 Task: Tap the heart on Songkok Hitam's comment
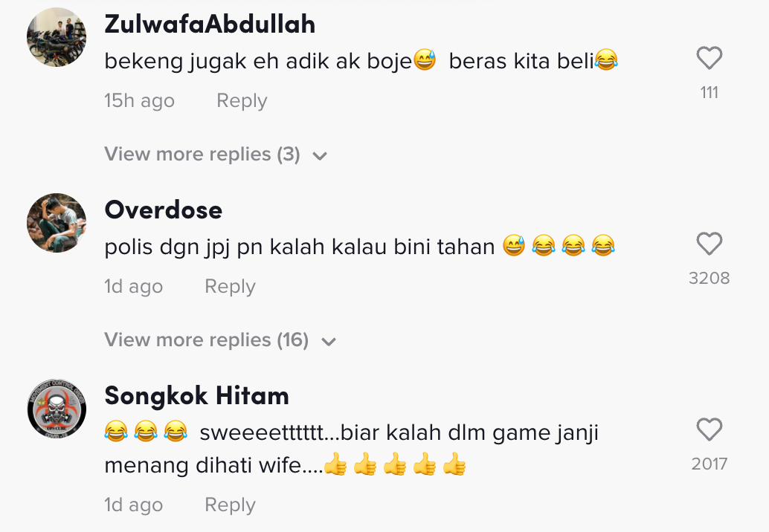pyautogui.click(x=710, y=429)
